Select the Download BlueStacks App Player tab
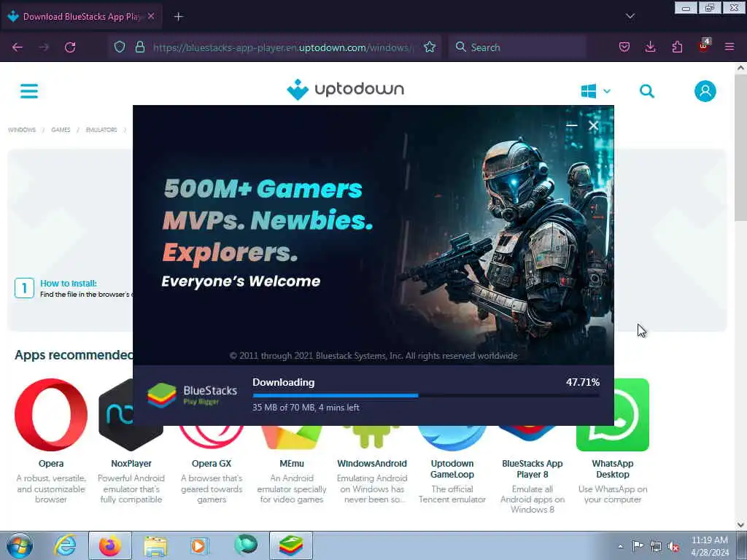The image size is (747, 560). tap(81, 17)
